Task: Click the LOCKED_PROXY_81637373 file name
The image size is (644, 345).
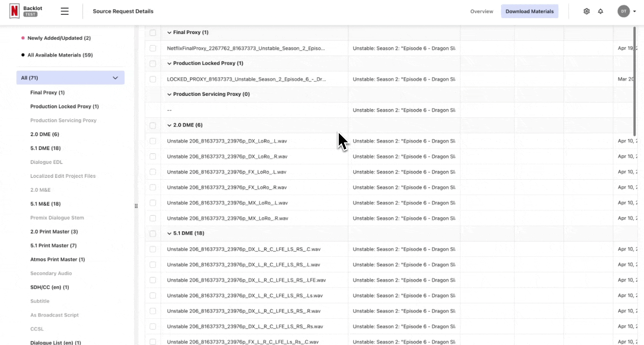Action: point(247,79)
